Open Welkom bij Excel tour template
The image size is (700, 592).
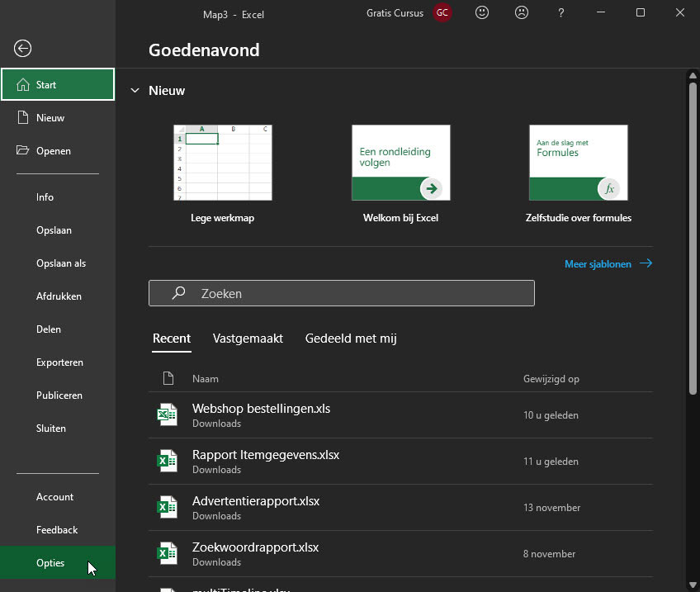pyautogui.click(x=400, y=163)
